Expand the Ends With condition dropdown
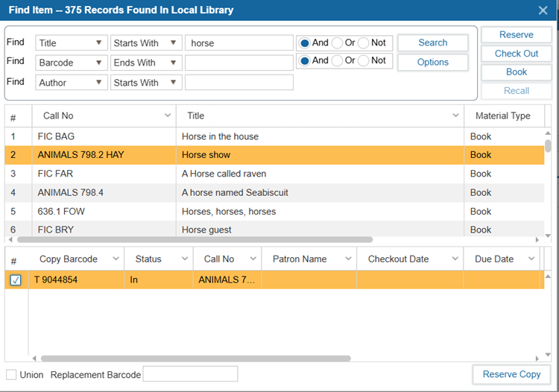The width and height of the screenshot is (559, 392). [x=173, y=63]
